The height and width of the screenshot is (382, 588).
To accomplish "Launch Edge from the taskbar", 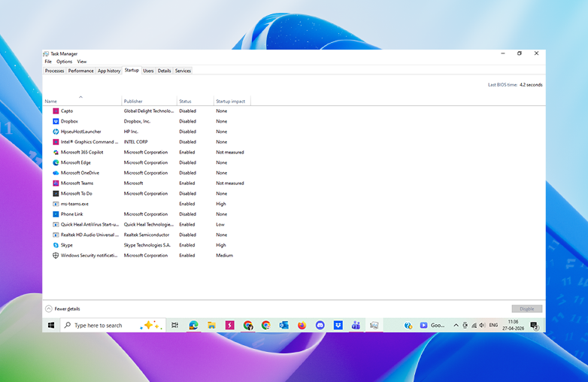I will point(193,325).
